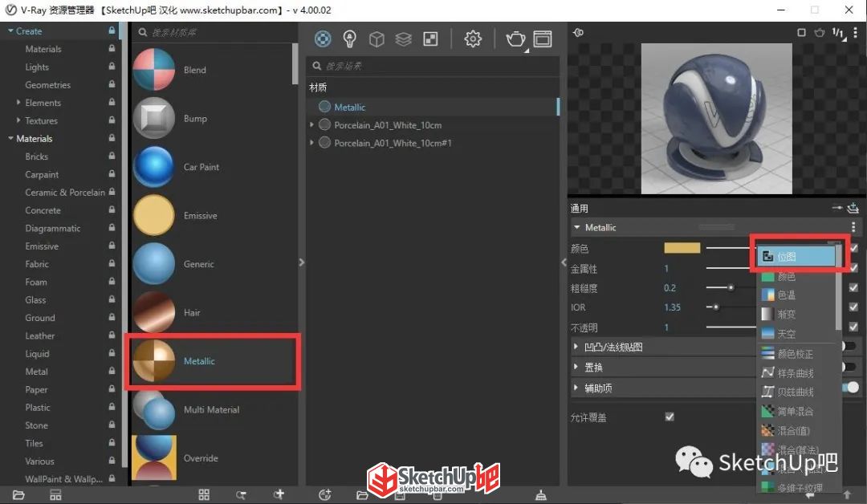The image size is (867, 504).
Task: Expand Porcelain_A01_White_10cm material arrow
Action: 311,125
